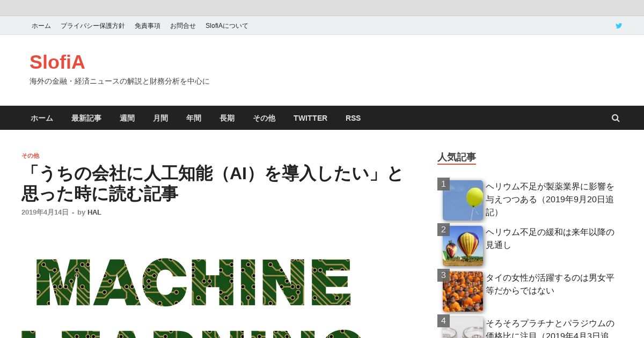Open the search magnifier icon
Screen dimensions: 644x338
pyautogui.click(x=616, y=118)
